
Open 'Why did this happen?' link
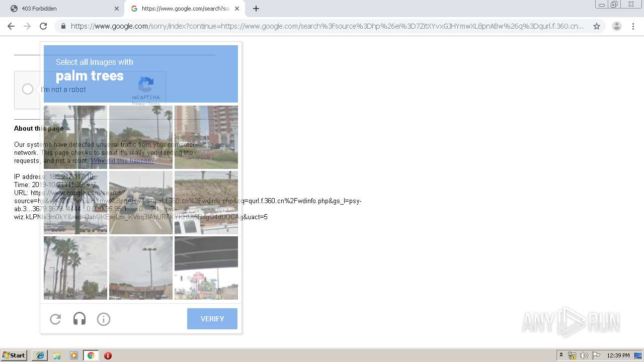click(122, 161)
